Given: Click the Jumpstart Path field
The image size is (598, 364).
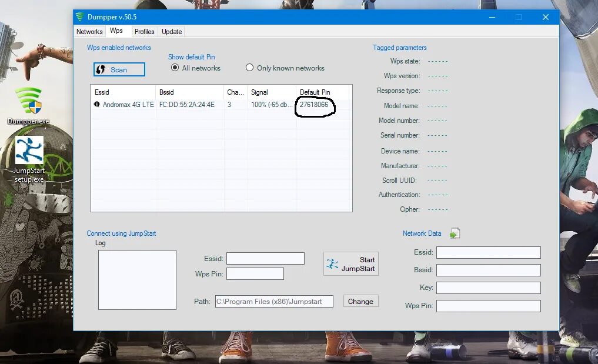Looking at the screenshot, I should click(274, 301).
